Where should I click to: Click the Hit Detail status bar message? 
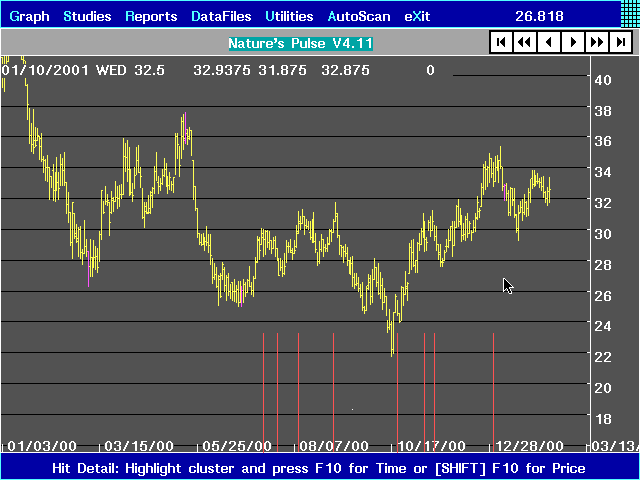pos(320,468)
